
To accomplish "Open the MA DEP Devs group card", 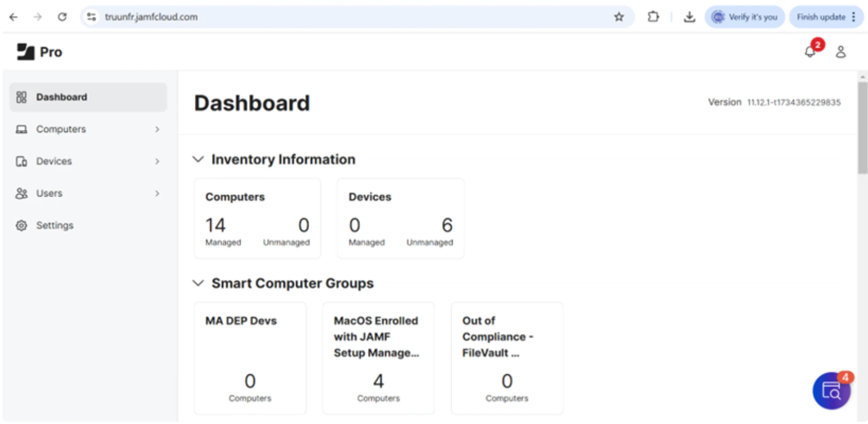I will point(250,358).
